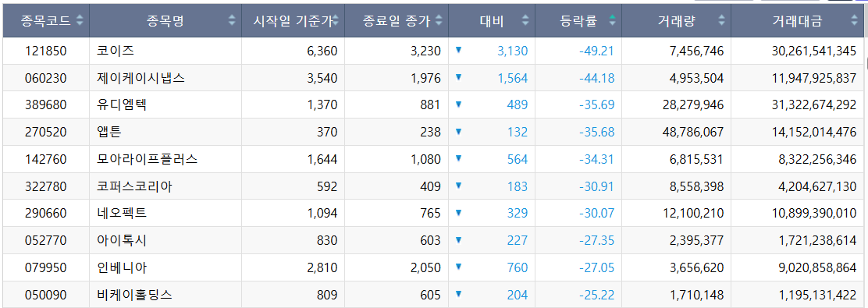Click stock code 270520
This screenshot has width=868, height=308.
[46, 132]
